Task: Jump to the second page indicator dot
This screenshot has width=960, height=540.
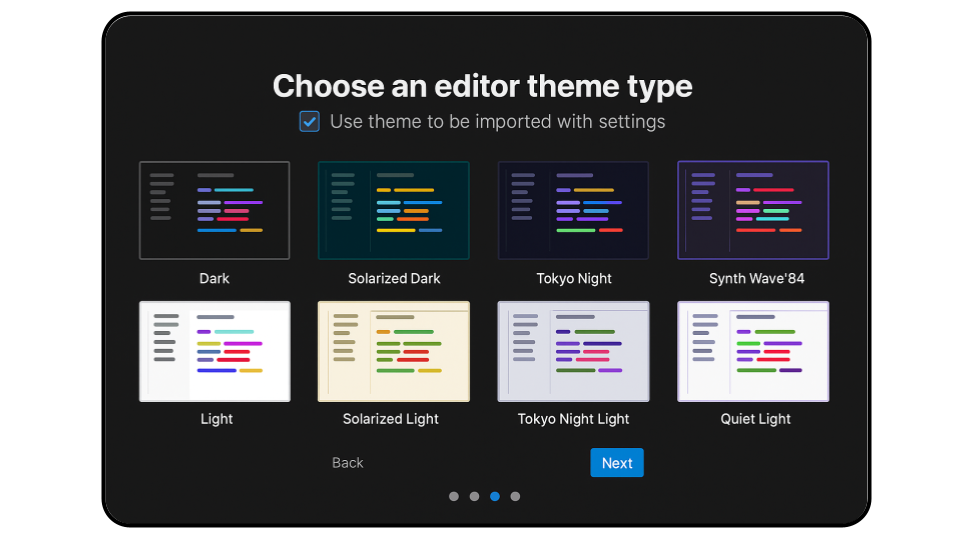Action: pyautogui.click(x=474, y=496)
